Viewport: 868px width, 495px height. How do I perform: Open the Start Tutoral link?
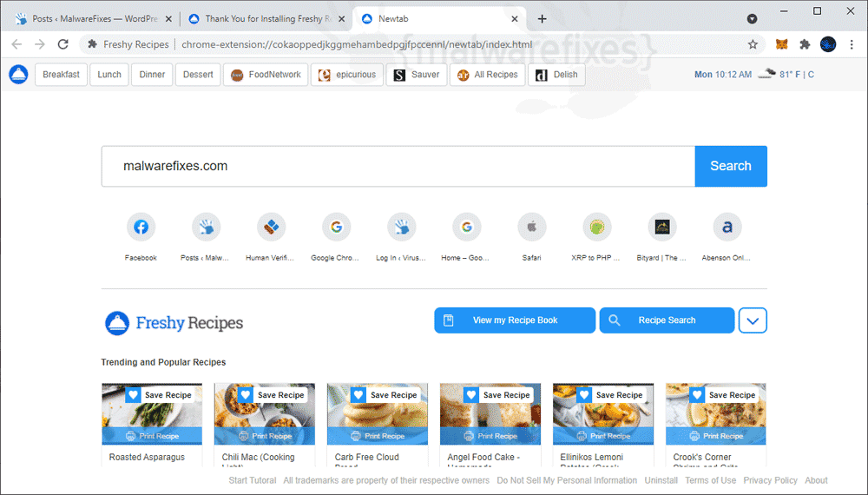tap(253, 480)
